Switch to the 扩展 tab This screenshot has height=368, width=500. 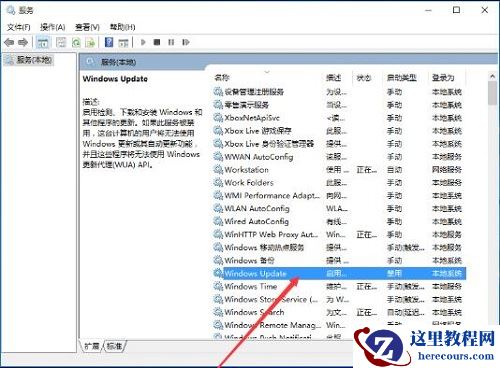[92, 346]
